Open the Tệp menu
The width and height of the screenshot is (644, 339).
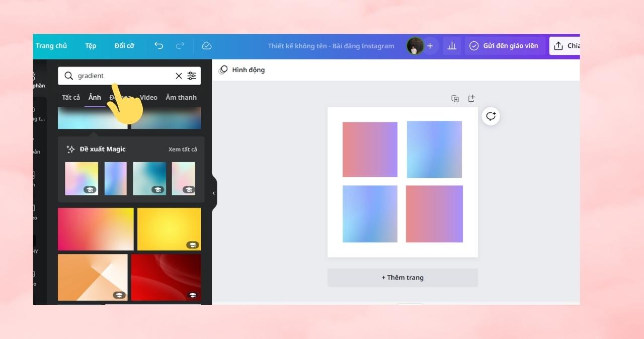91,46
